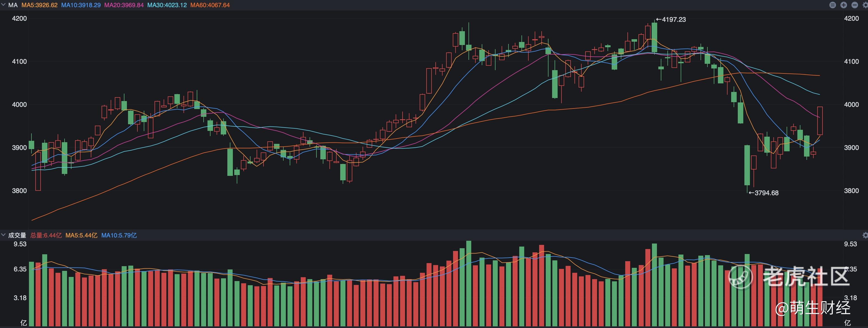Click the 总量:6.44亿 volume readout
The height and width of the screenshot is (328, 868).
pos(46,235)
